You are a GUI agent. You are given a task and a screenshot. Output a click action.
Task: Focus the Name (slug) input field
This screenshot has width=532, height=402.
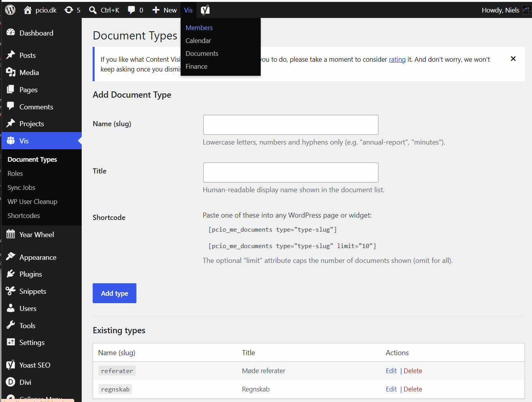(x=291, y=125)
